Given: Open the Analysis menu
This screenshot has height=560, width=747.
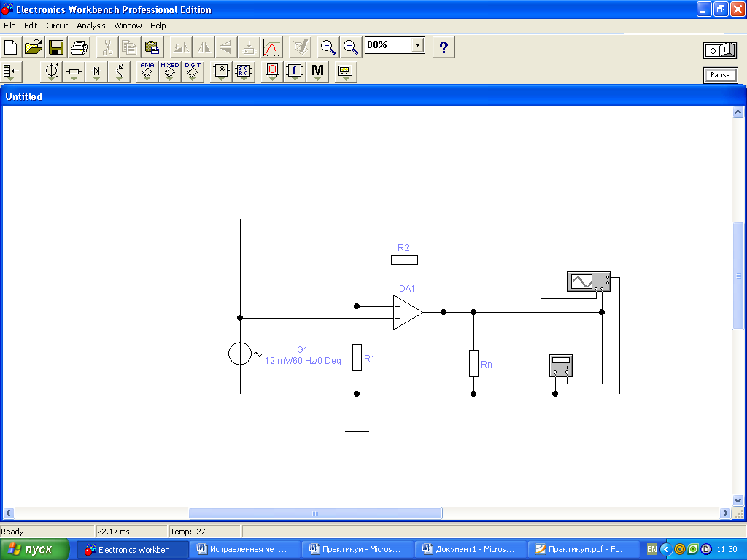Looking at the screenshot, I should (91, 26).
